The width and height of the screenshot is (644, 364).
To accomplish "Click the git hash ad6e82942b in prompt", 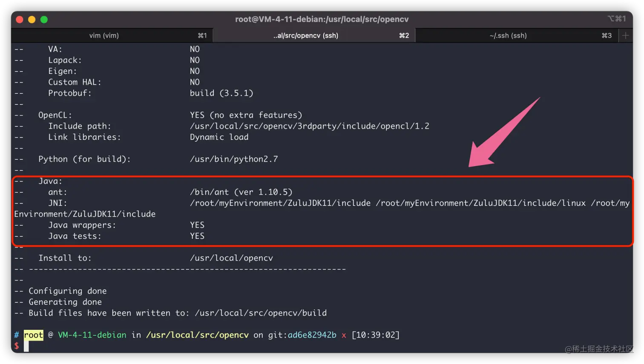I will pyautogui.click(x=312, y=335).
